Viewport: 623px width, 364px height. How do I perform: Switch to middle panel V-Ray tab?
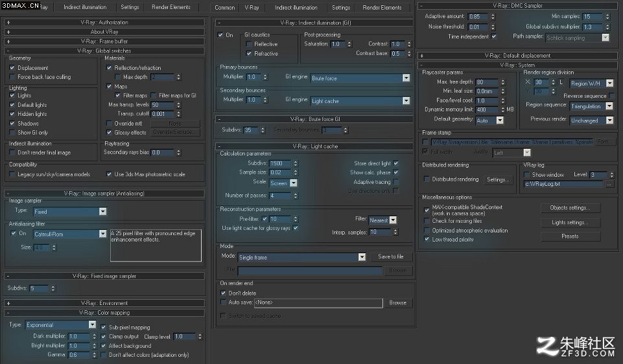point(252,8)
